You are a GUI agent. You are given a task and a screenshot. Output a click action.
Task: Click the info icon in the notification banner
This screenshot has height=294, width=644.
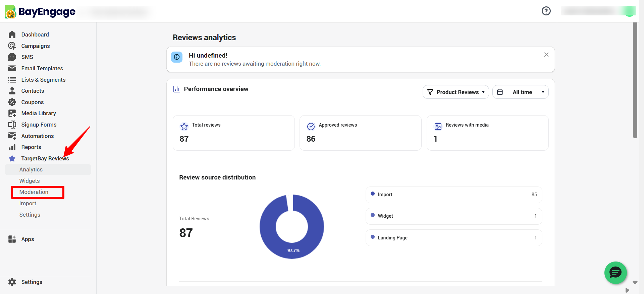click(x=177, y=57)
